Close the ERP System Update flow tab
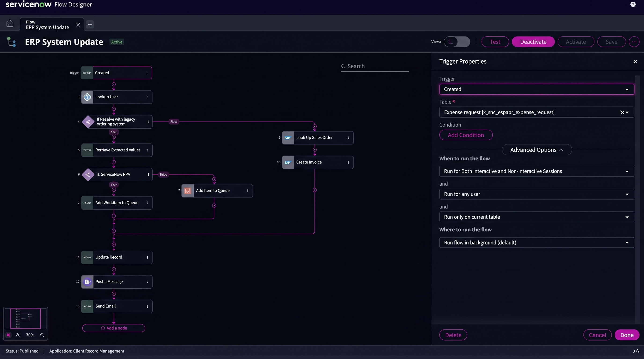The width and height of the screenshot is (644, 359). point(78,25)
